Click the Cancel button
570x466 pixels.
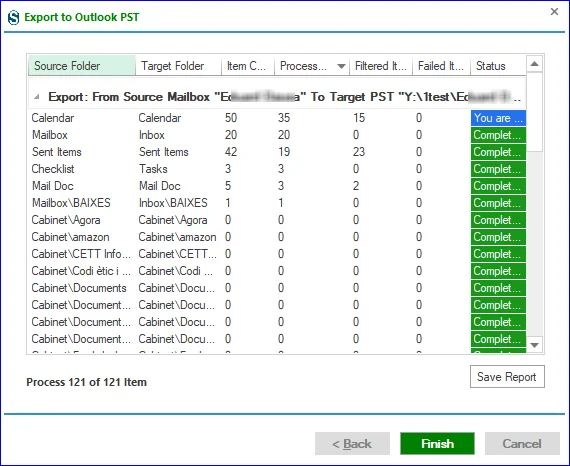click(522, 443)
